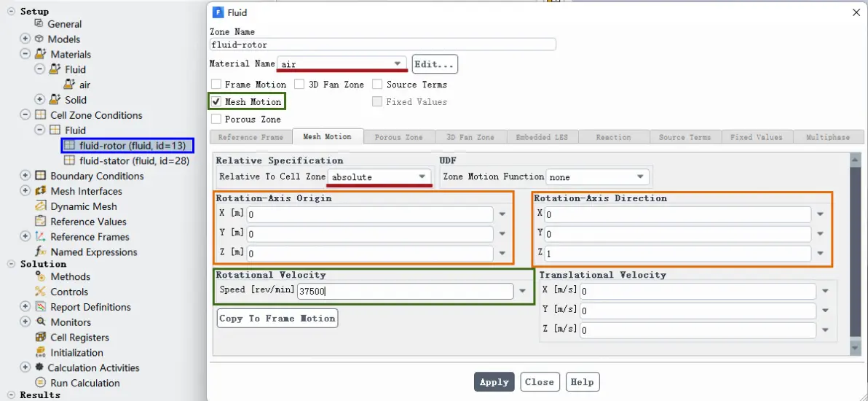Open the Initialization icon
Screen dimensions: 868x401
(40, 352)
